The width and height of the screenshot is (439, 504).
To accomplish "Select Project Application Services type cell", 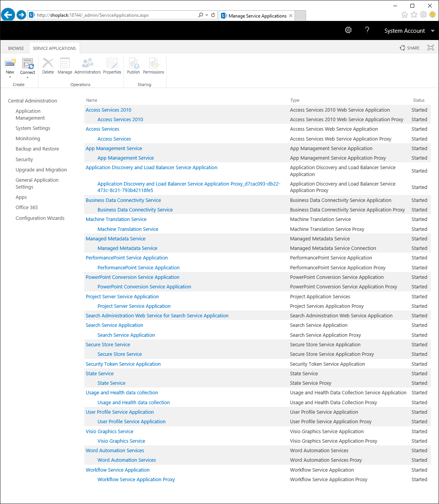I will 320,297.
